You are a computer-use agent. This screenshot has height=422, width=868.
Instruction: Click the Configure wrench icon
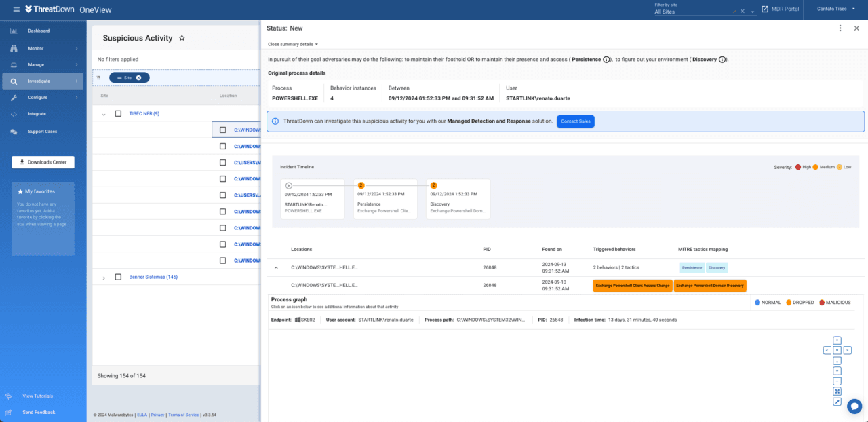[x=14, y=97]
